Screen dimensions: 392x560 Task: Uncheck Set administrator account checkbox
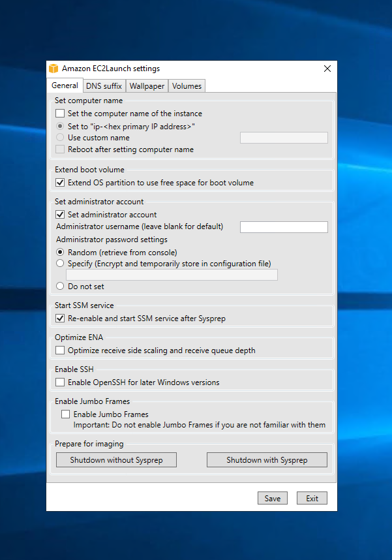pos(60,215)
